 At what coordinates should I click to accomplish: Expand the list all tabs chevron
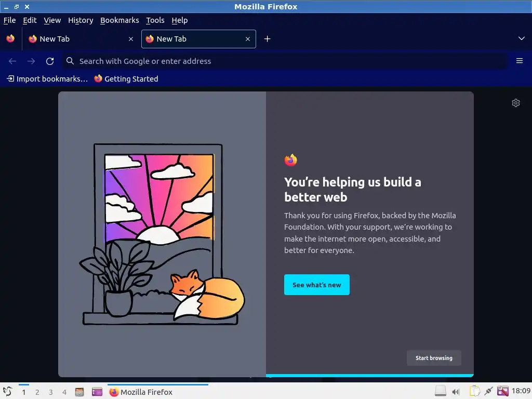tap(522, 38)
